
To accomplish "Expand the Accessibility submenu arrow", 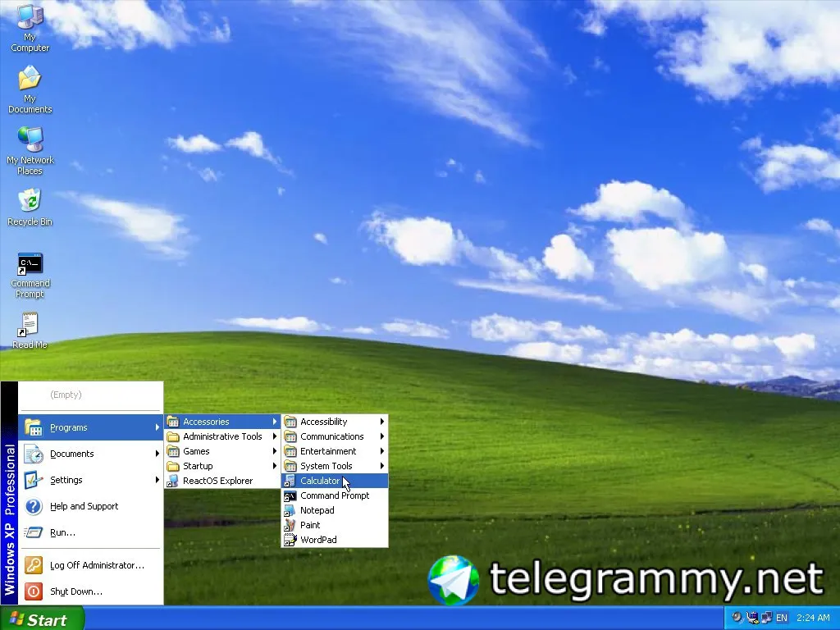I will pos(382,422).
